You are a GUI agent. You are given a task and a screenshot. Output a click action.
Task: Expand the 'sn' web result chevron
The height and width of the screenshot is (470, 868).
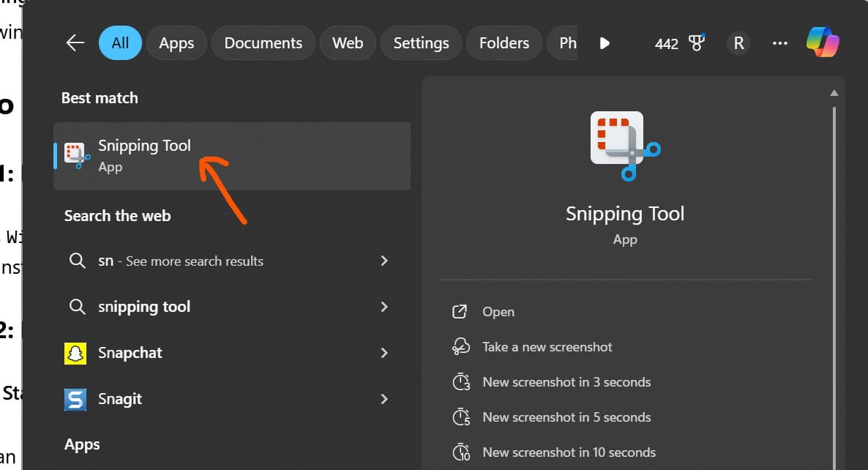tap(384, 261)
